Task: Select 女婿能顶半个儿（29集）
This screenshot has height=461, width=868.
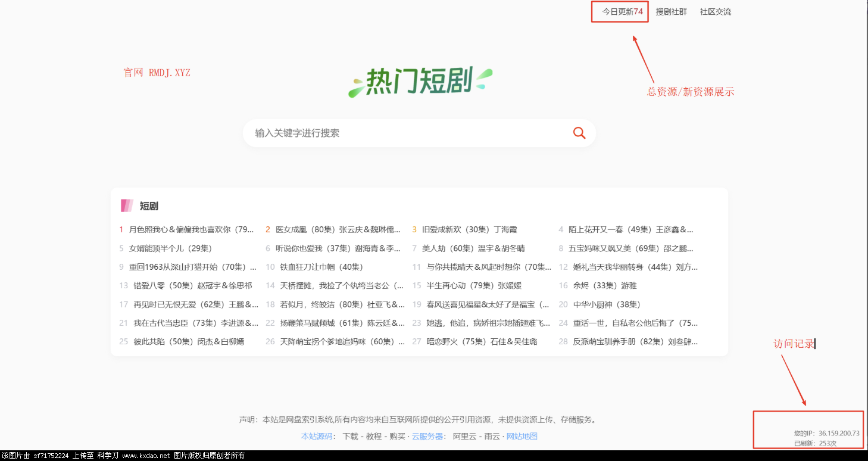Action: pyautogui.click(x=171, y=248)
